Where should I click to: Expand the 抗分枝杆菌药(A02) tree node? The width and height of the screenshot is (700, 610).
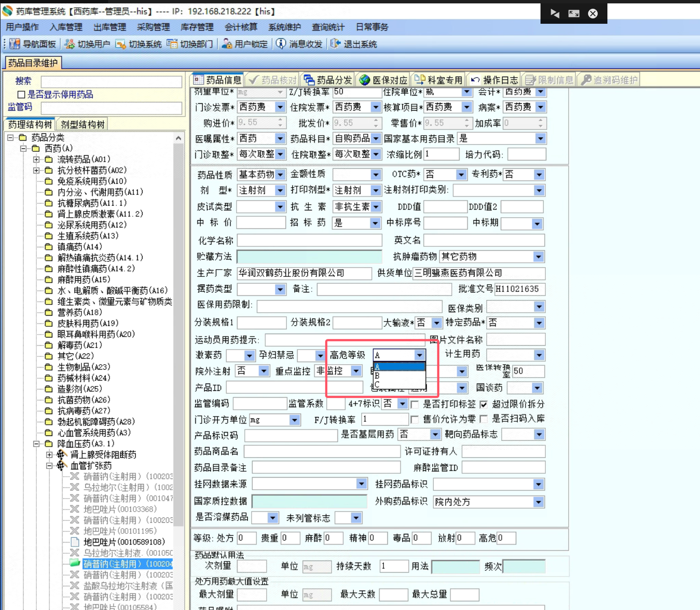point(36,170)
